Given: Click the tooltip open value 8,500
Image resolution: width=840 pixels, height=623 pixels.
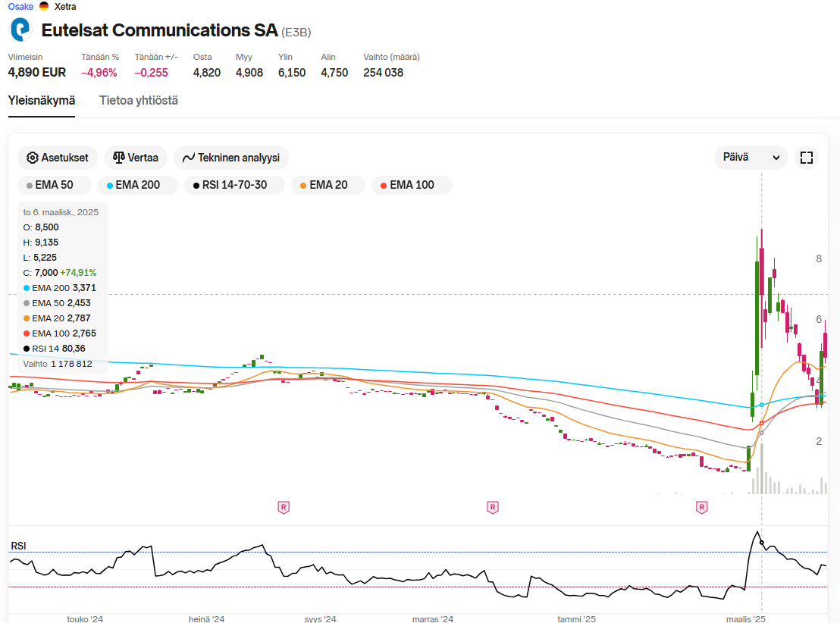Looking at the screenshot, I should (x=46, y=227).
